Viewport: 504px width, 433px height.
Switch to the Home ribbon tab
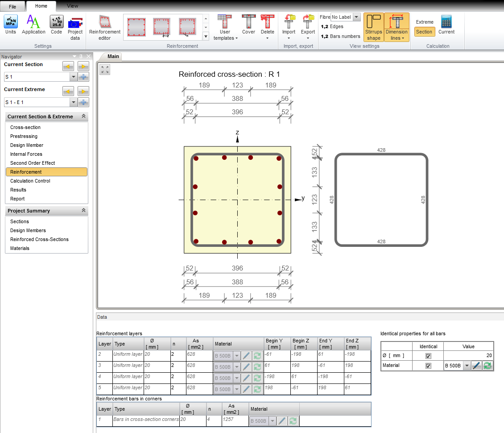41,6
